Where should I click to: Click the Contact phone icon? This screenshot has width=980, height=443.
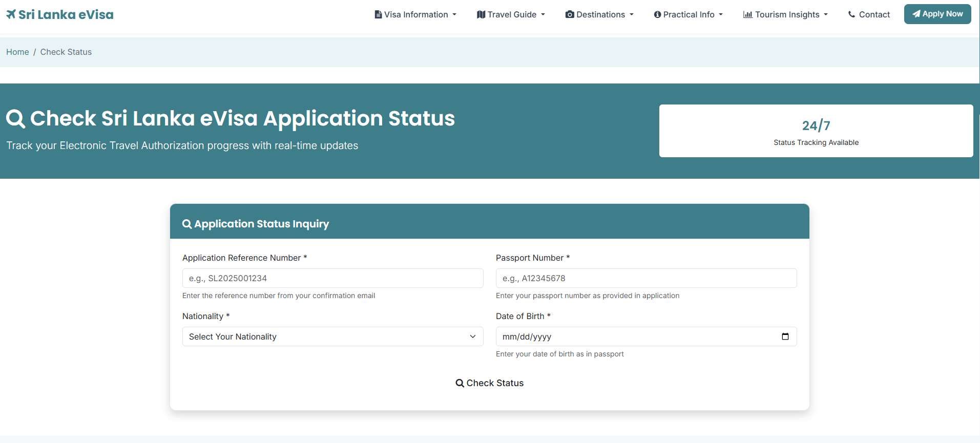(852, 14)
